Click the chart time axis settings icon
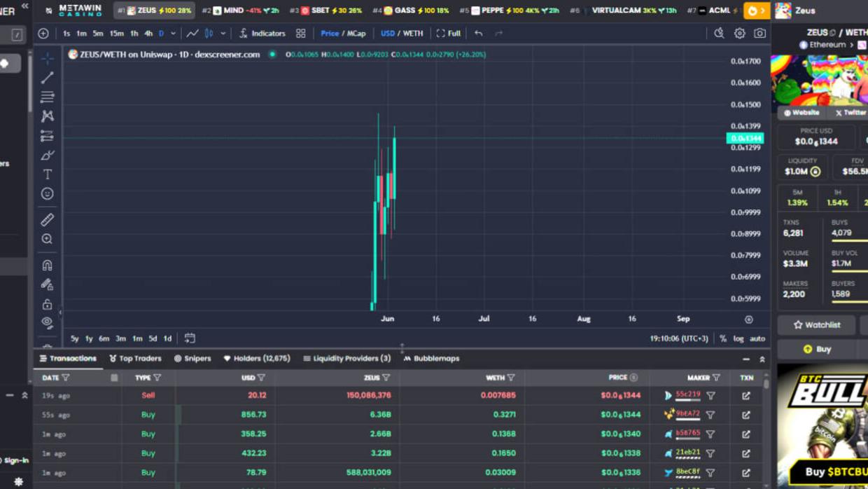Image resolution: width=868 pixels, height=489 pixels. coord(748,319)
